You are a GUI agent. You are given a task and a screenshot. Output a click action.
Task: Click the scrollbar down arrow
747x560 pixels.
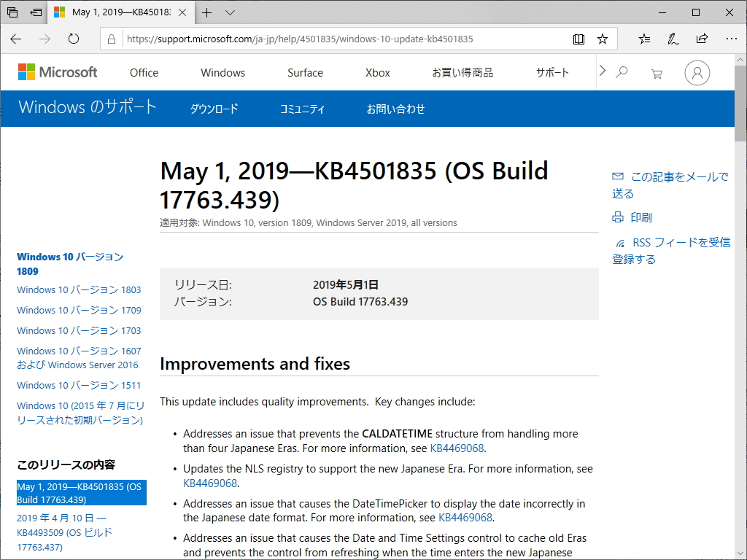point(740,554)
